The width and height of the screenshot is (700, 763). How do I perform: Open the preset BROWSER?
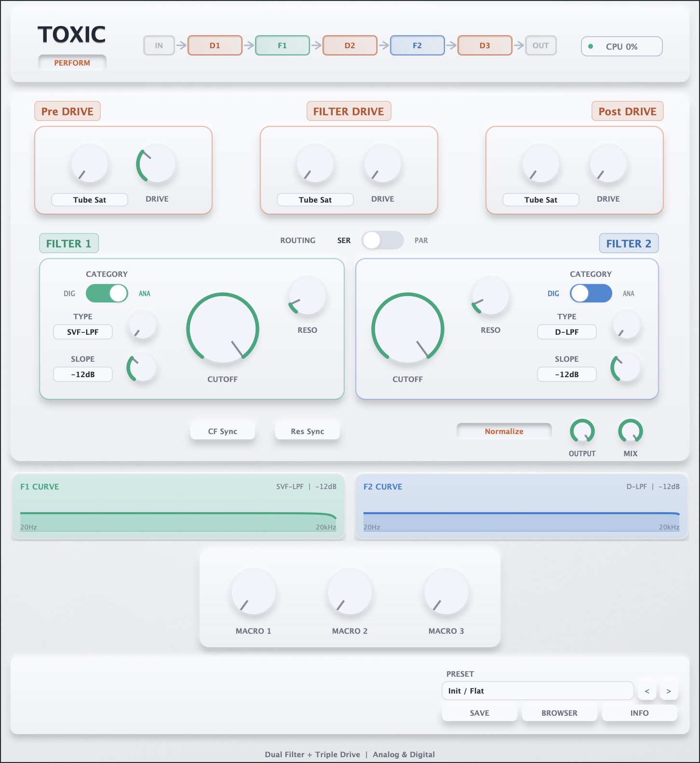tap(560, 713)
